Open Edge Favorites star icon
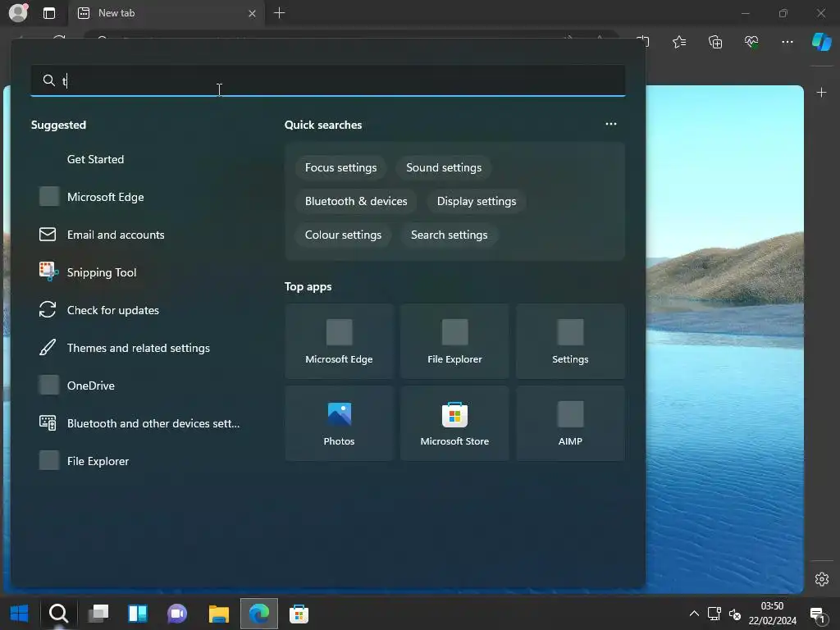 point(679,42)
